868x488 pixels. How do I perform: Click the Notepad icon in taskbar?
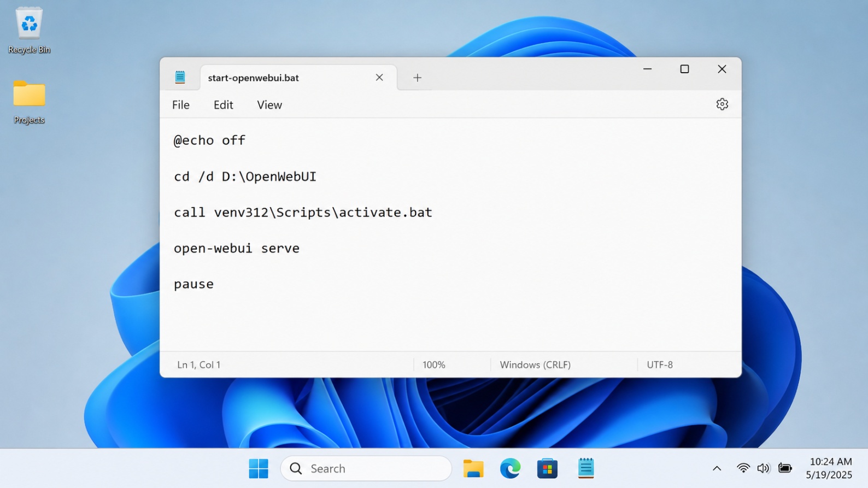pos(585,468)
